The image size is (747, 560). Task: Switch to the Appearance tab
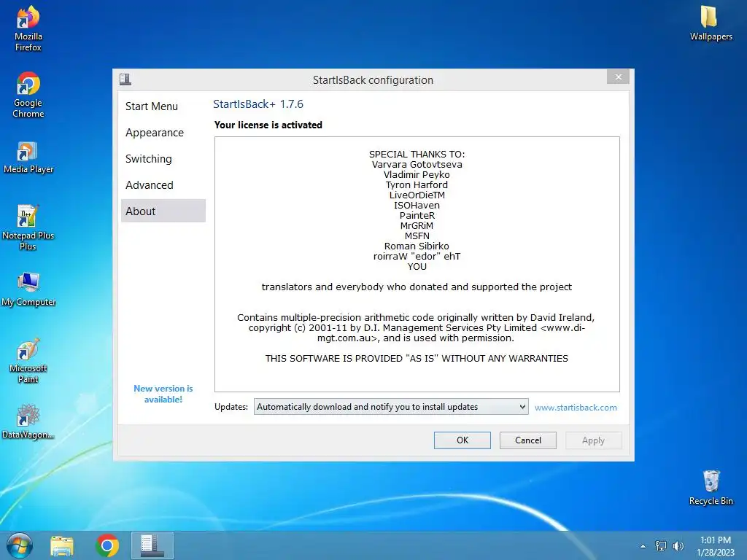coord(163,133)
